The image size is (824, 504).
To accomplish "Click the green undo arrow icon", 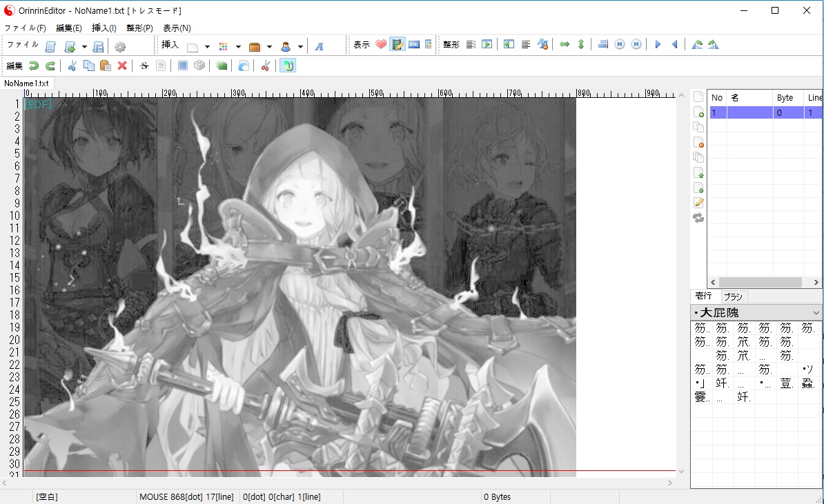I will (x=34, y=65).
